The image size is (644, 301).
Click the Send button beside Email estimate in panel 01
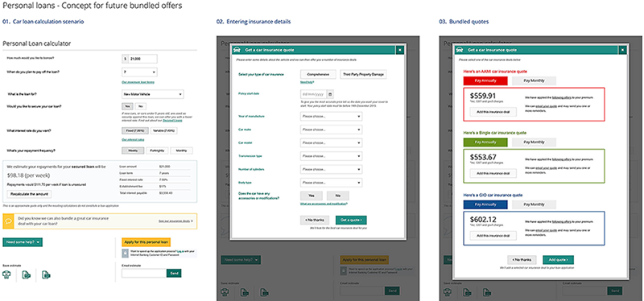tap(174, 273)
